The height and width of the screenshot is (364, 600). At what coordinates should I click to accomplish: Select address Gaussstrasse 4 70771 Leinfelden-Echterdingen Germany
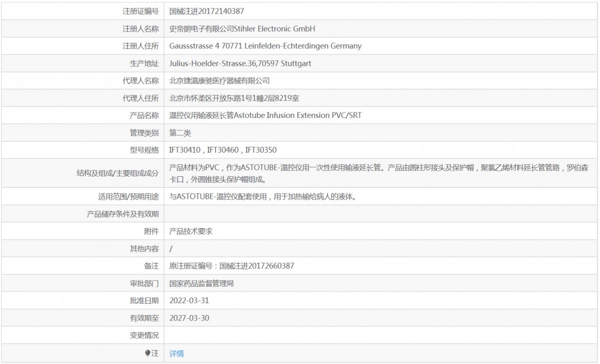tap(265, 46)
